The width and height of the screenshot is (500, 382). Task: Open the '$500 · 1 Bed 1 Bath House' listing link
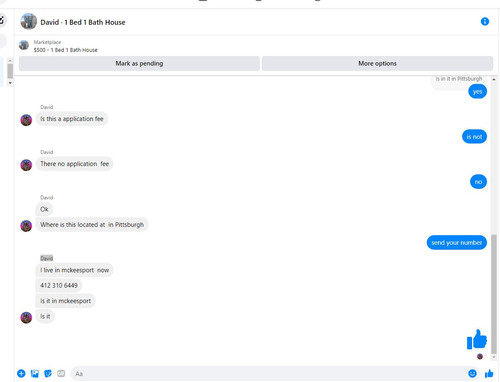(65, 50)
